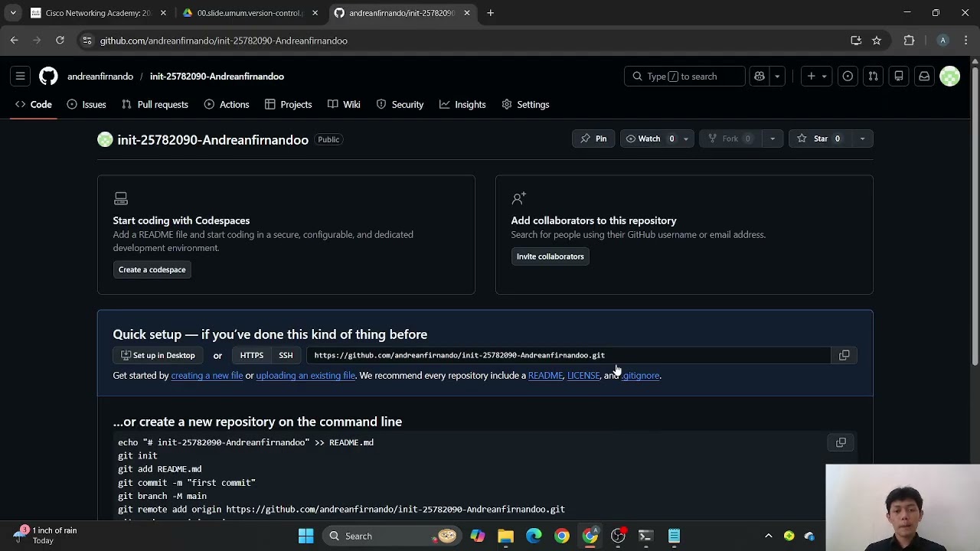The height and width of the screenshot is (551, 980).
Task: Open pull requests icon in GitHub header
Action: (873, 77)
